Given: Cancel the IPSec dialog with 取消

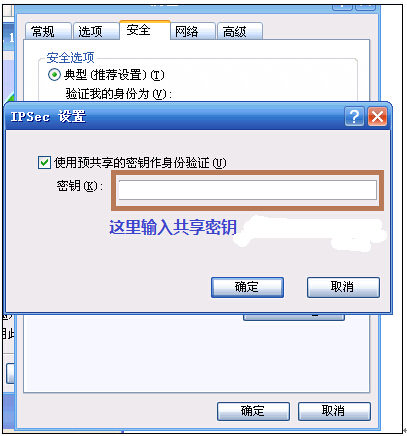Looking at the screenshot, I should (x=343, y=287).
